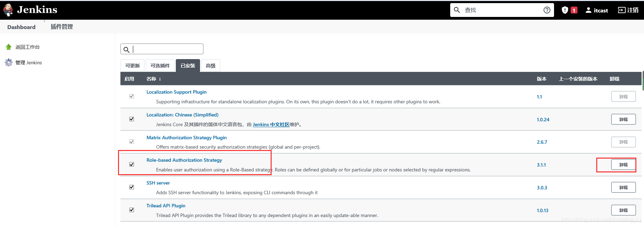Open Localization: Chinese (Simplified) link
The height and width of the screenshot is (226, 644).
click(x=182, y=115)
